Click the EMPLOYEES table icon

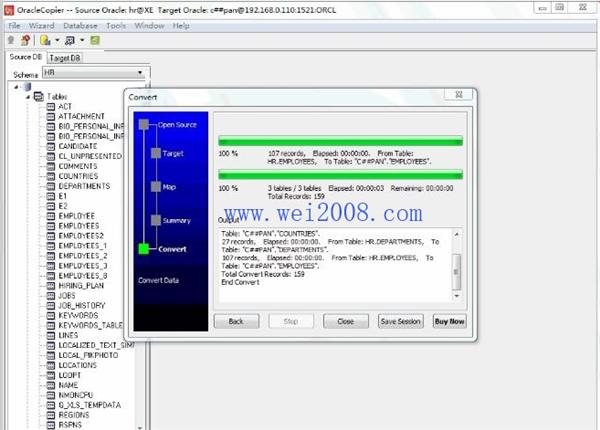coord(51,226)
